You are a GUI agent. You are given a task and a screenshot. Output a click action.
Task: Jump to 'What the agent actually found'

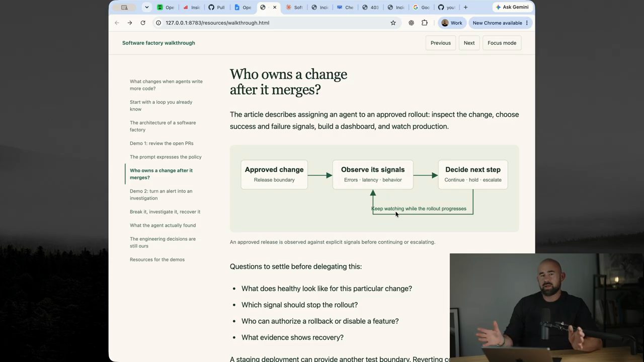163,225
